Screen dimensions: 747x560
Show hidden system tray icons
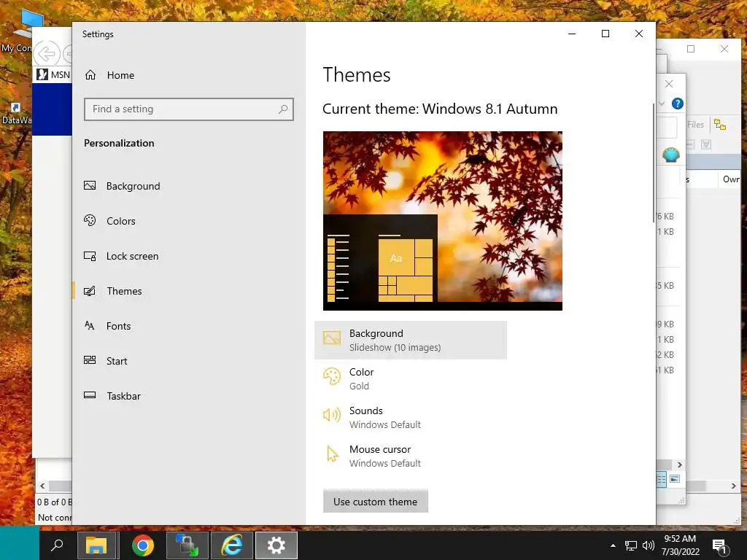[613, 545]
